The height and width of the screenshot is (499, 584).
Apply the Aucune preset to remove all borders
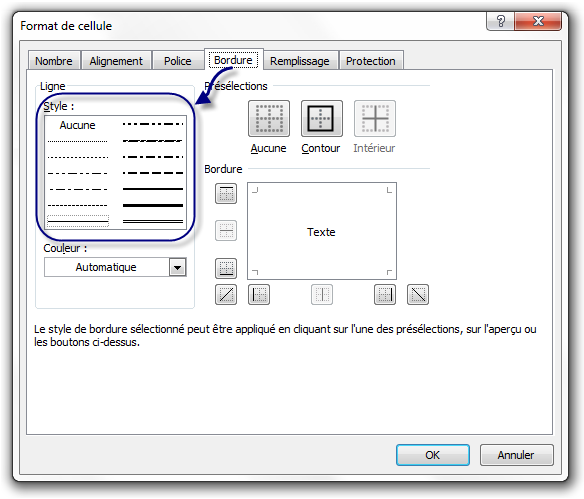(269, 118)
